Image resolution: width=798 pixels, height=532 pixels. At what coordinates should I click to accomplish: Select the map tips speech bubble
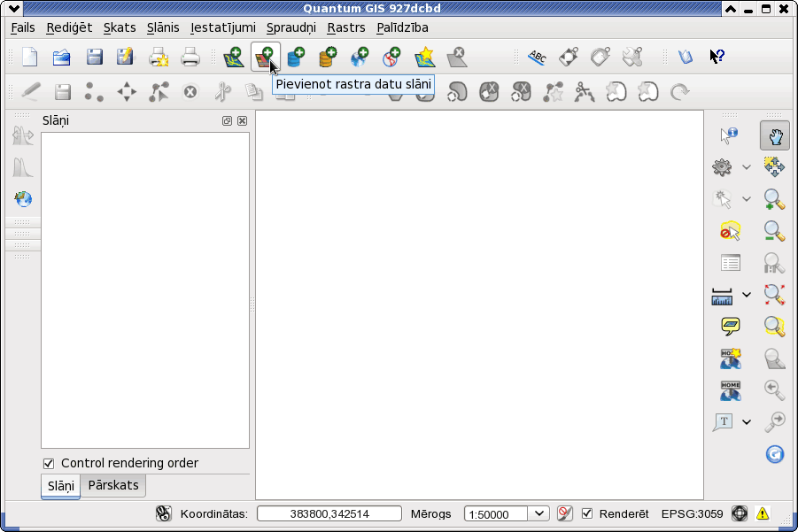tap(731, 326)
